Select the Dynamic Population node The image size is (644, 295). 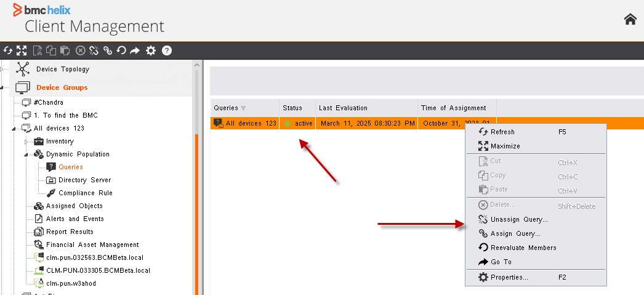click(78, 154)
